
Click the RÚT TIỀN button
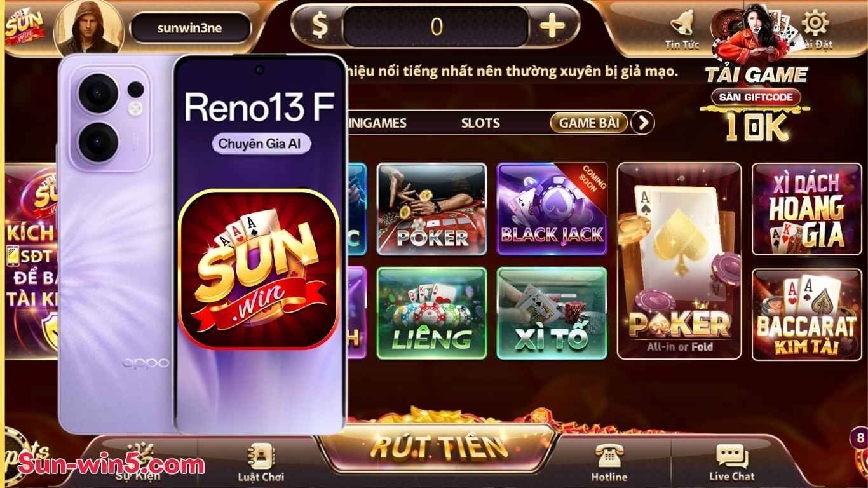[438, 447]
